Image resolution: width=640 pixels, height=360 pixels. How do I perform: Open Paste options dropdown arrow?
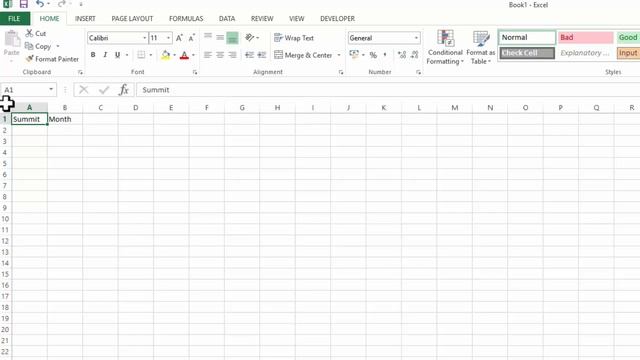click(11, 61)
